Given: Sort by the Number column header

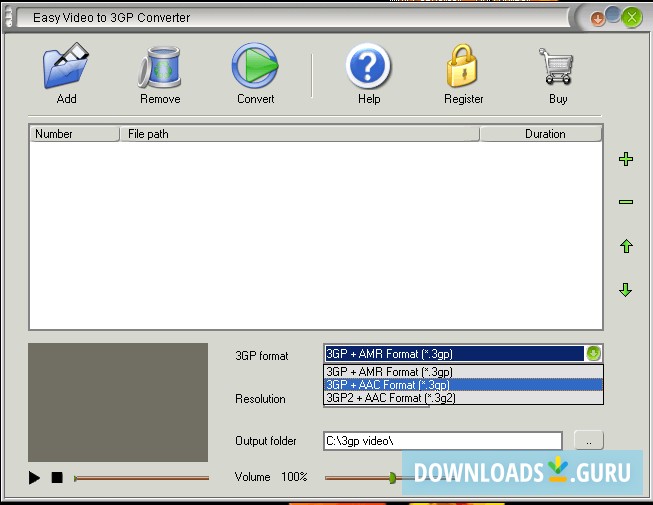Looking at the screenshot, I should coord(74,134).
